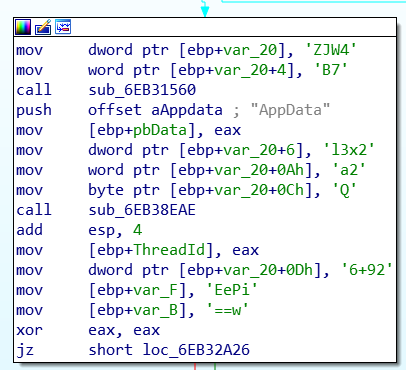Select the 'a2' string constant
Screen dimensions: 406x370
(x=349, y=170)
